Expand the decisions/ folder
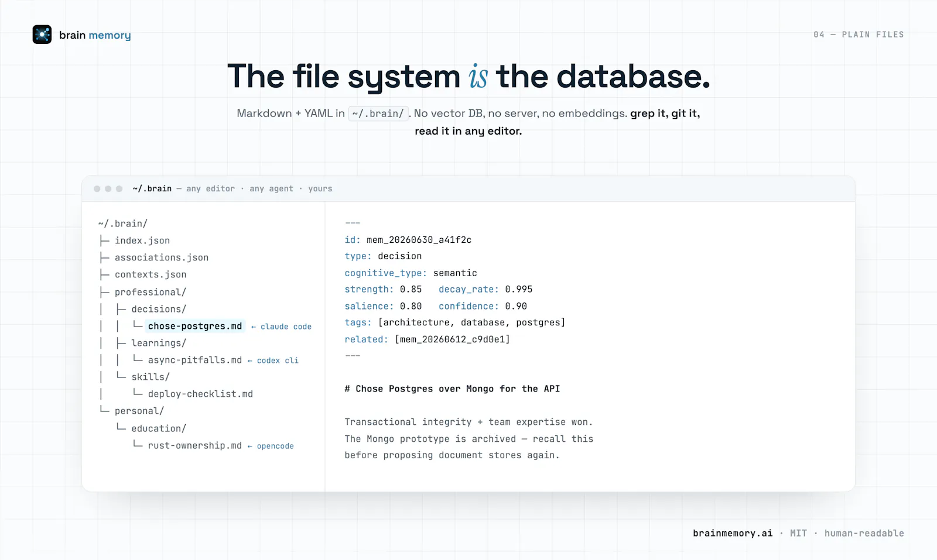 coord(159,309)
